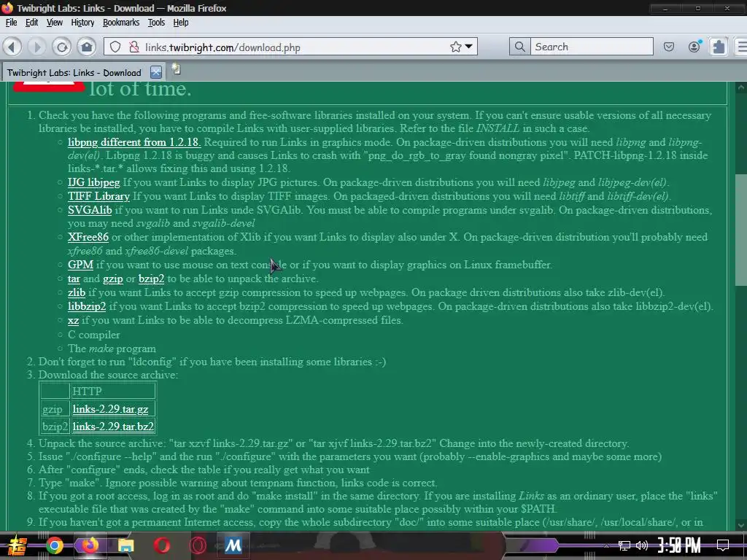Open the tracking protection shield icon
The height and width of the screenshot is (560, 747).
(x=115, y=47)
